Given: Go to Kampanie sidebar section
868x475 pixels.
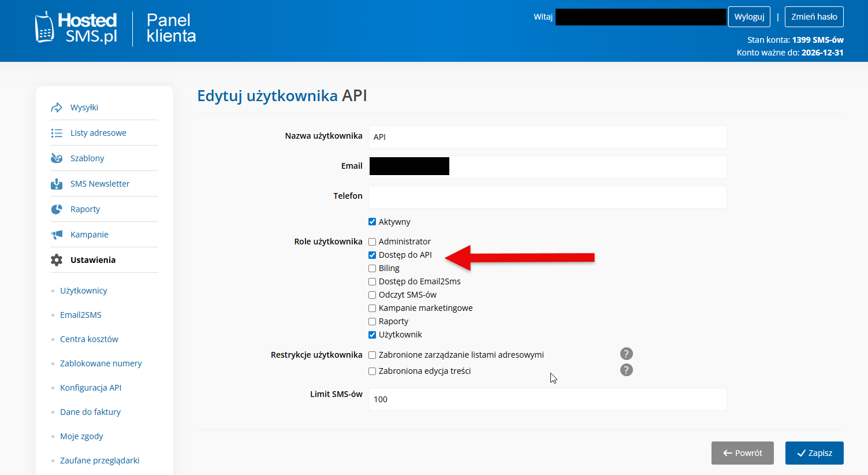Looking at the screenshot, I should (x=90, y=235).
